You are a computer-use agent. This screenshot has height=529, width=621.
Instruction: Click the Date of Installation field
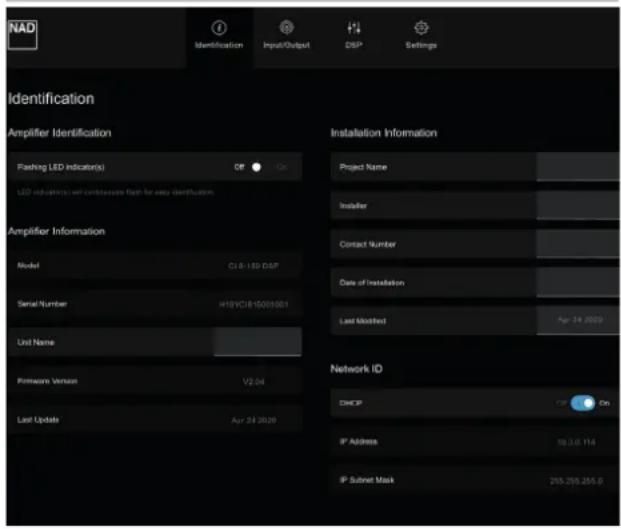[x=578, y=282]
